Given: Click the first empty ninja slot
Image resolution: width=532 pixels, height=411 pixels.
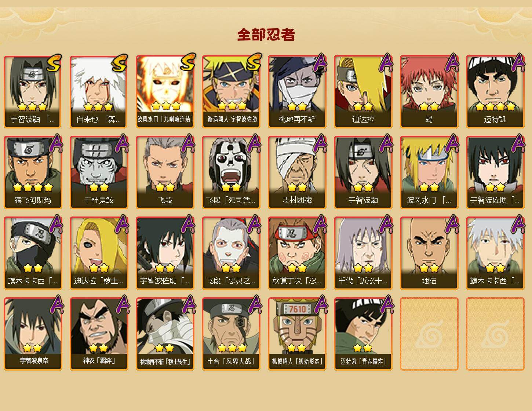Looking at the screenshot, I should click(x=429, y=334).
